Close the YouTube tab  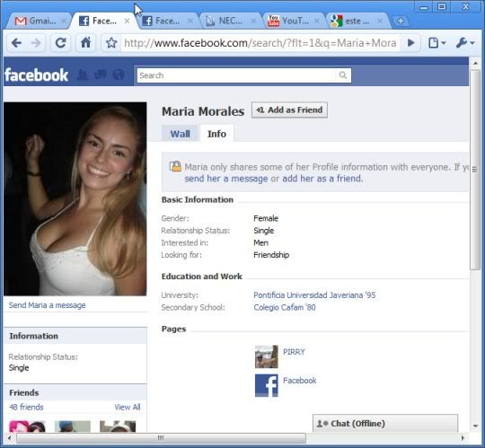click(x=317, y=21)
